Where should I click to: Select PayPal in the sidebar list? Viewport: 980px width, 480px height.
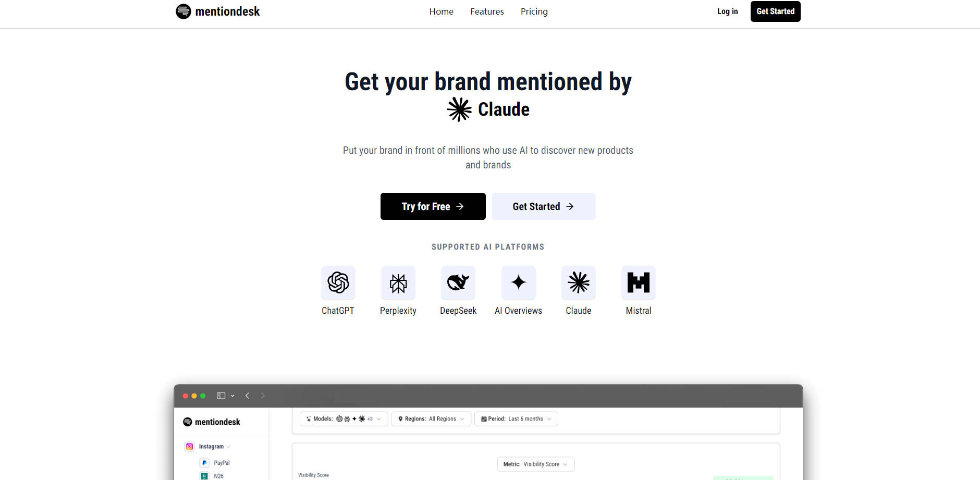[222, 463]
